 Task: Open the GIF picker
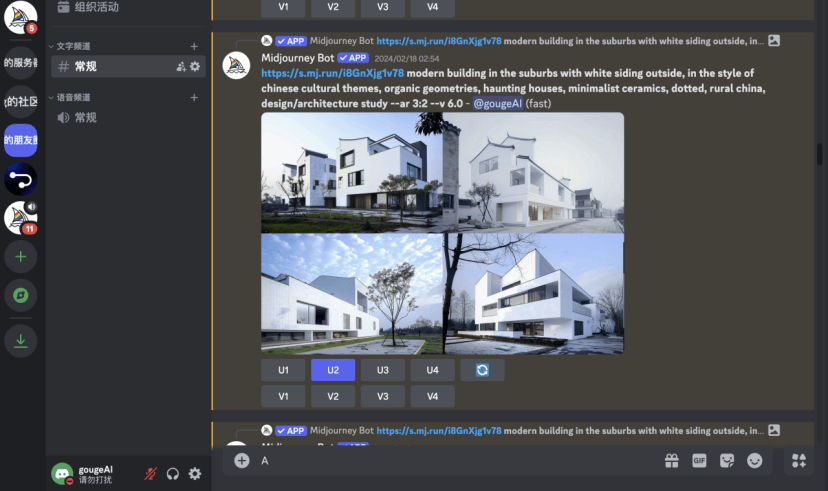pos(699,460)
